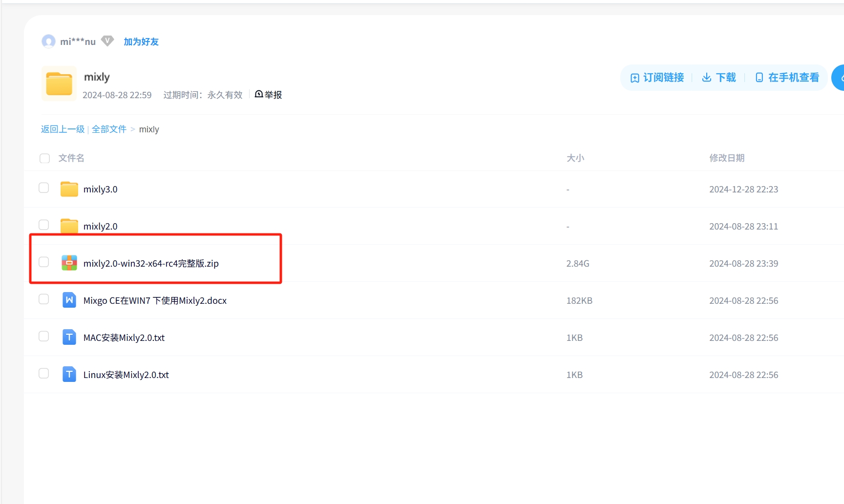Click the user avatar icon for mi***nu

(x=48, y=42)
